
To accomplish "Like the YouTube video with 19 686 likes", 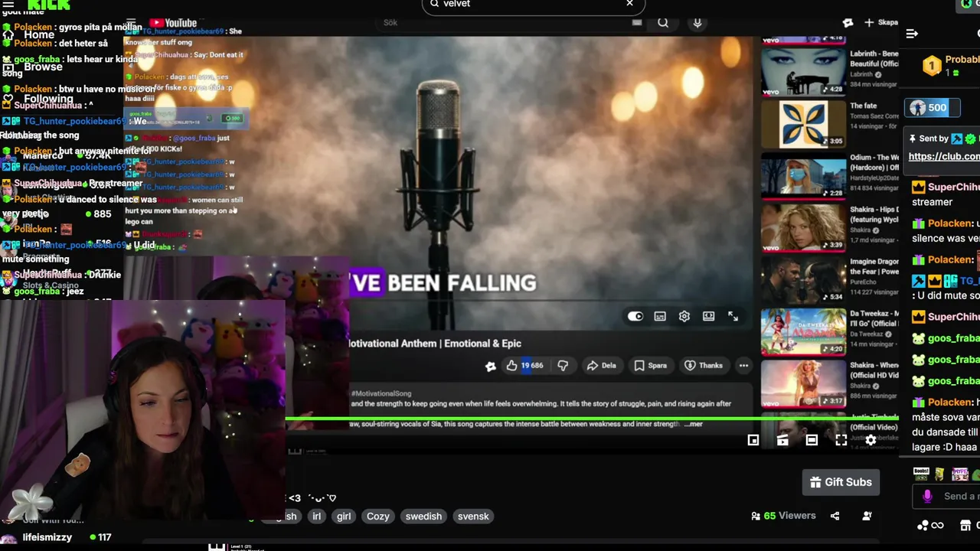I will (x=524, y=366).
